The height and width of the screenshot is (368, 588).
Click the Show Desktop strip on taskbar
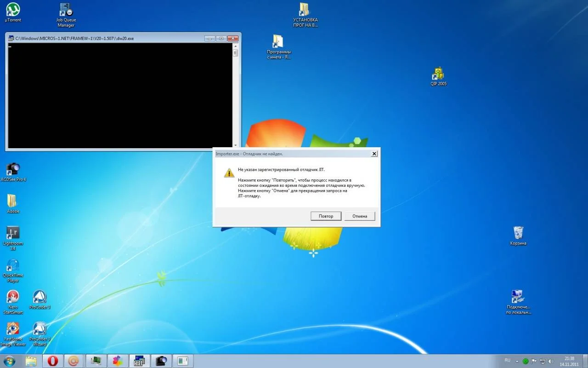click(585, 361)
